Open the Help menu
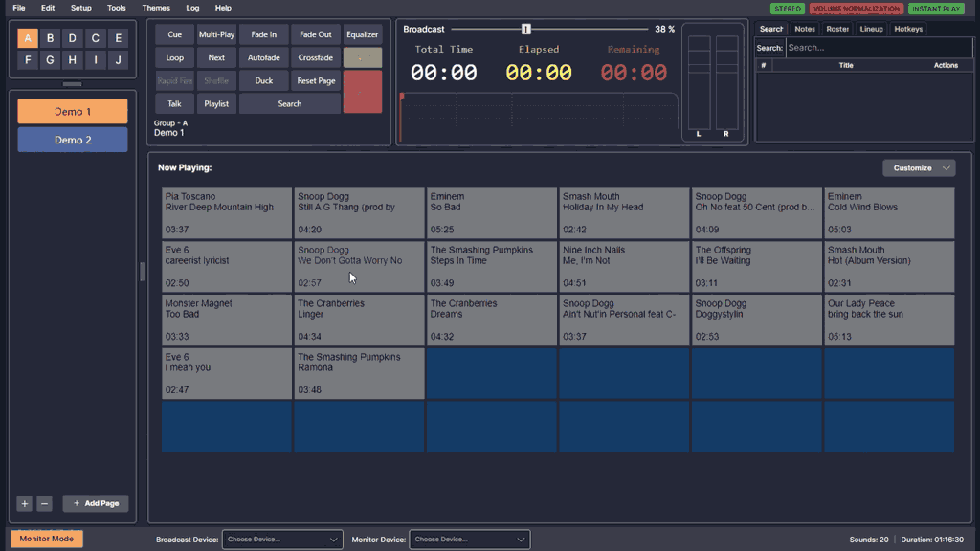The height and width of the screenshot is (551, 980). [x=223, y=8]
